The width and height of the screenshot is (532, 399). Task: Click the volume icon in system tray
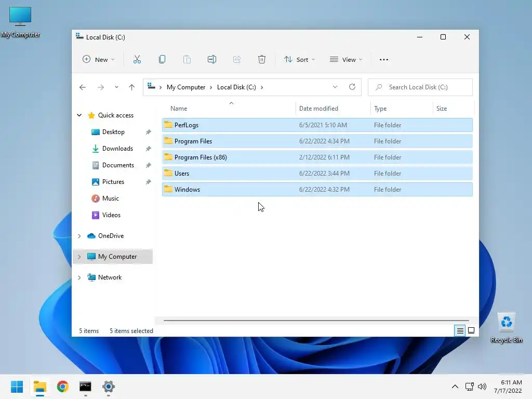(x=482, y=387)
